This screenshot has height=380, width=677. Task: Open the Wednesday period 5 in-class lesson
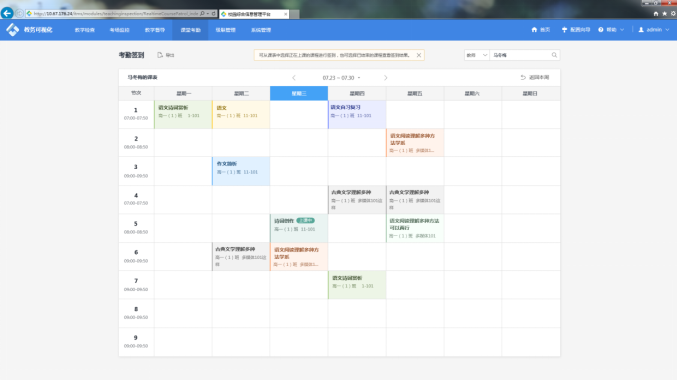pos(299,228)
